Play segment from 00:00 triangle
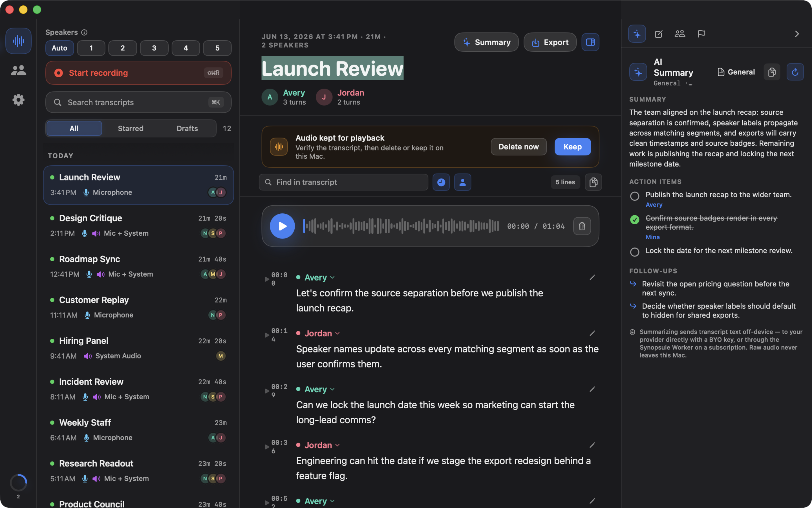The image size is (812, 508). 267,279
